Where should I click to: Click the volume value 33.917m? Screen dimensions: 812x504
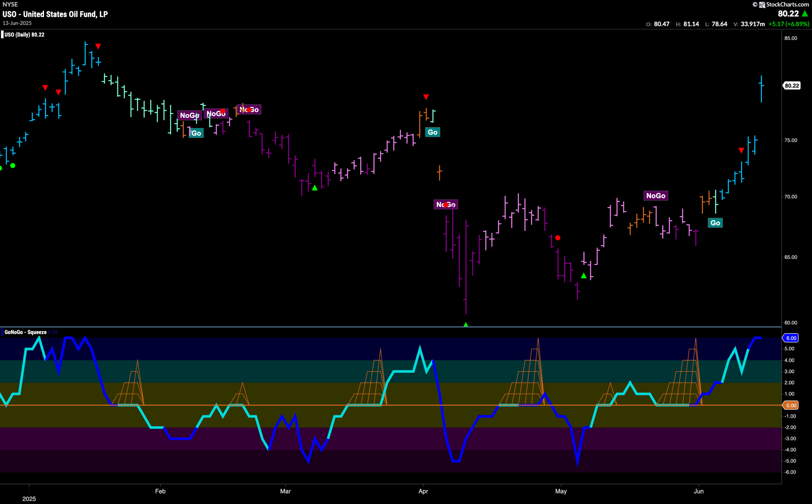[x=753, y=24]
